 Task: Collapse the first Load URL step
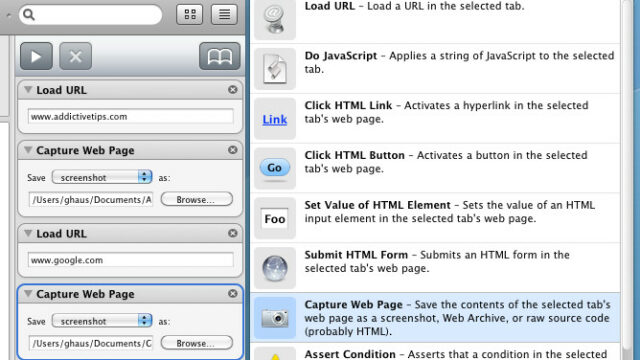point(28,89)
